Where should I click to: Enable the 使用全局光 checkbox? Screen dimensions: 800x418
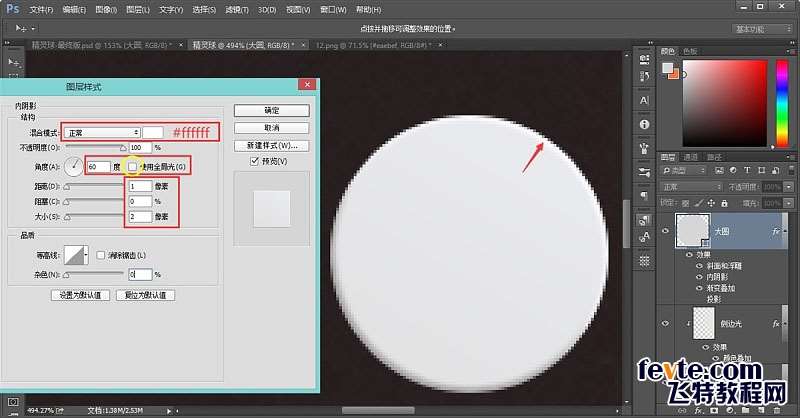coord(133,166)
